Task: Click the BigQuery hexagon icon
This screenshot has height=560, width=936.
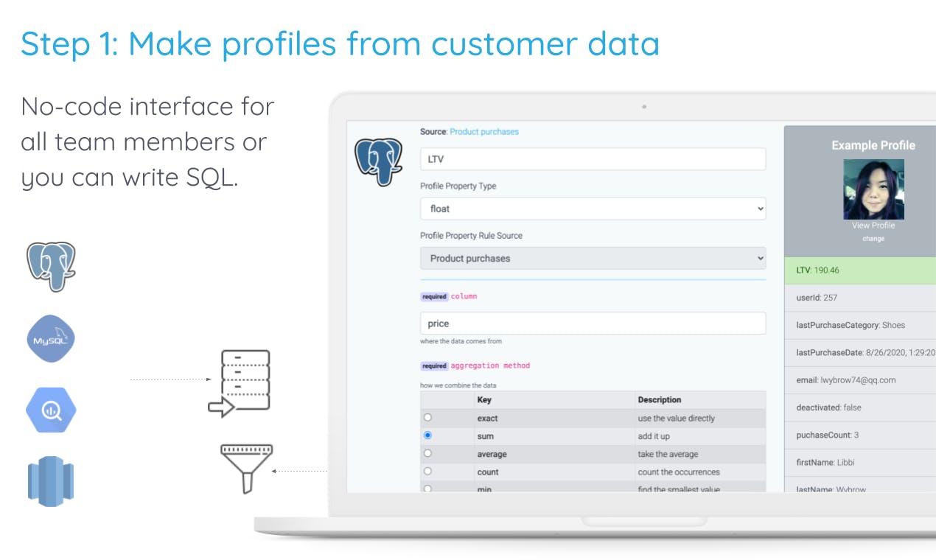Action: click(51, 410)
